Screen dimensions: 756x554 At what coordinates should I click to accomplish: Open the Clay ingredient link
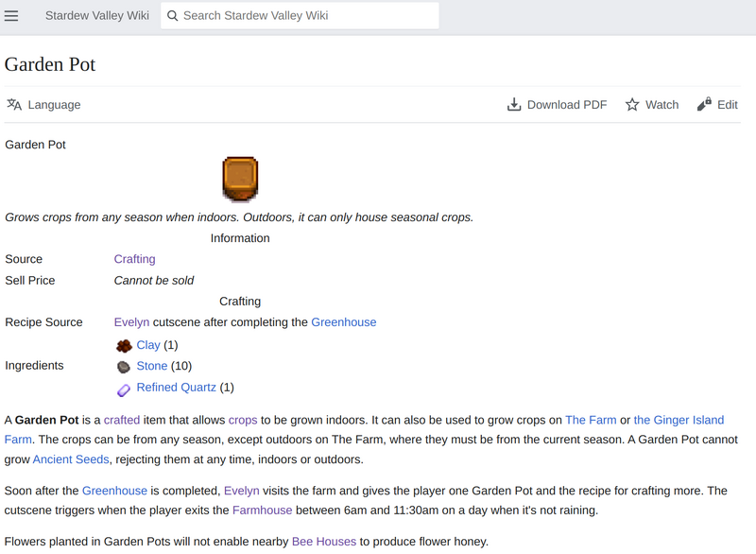tap(148, 345)
